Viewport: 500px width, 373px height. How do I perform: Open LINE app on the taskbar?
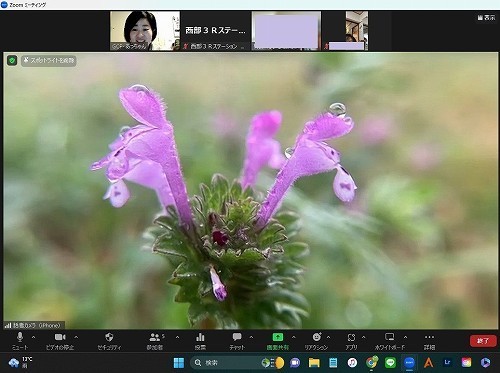coord(390,362)
